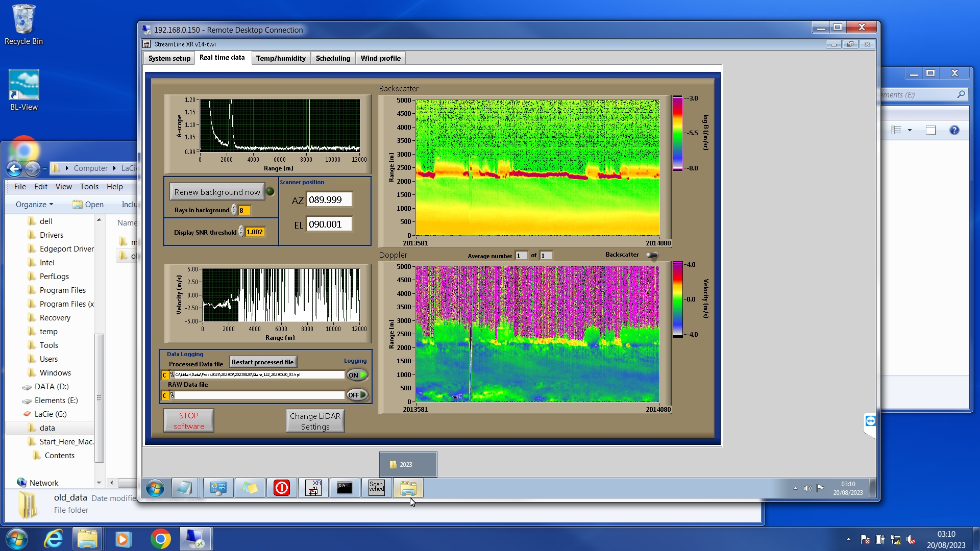Open StreamLine XR icon in remote taskbar
Image resolution: width=980 pixels, height=551 pixels.
point(313,488)
